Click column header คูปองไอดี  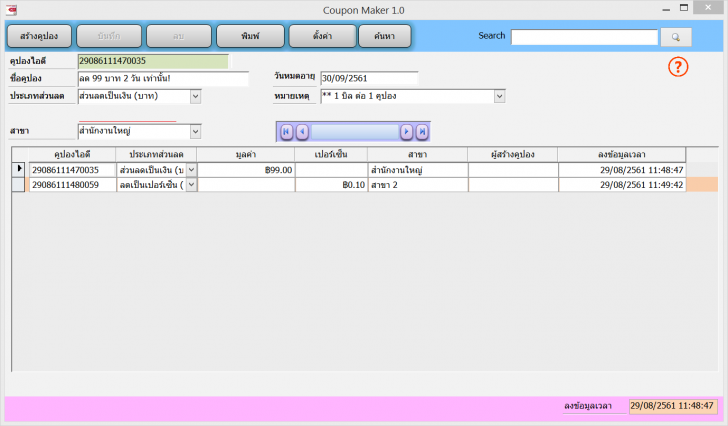point(72,155)
